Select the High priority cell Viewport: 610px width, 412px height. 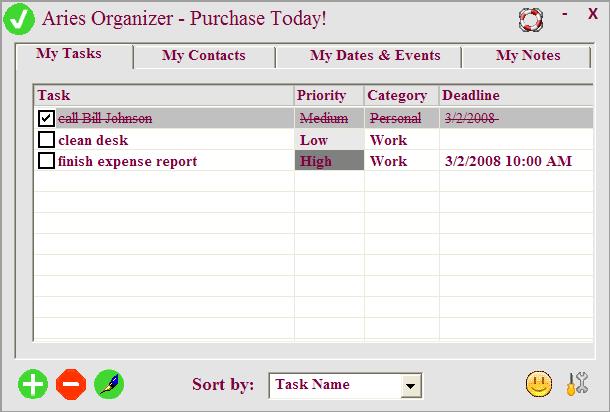tap(329, 161)
